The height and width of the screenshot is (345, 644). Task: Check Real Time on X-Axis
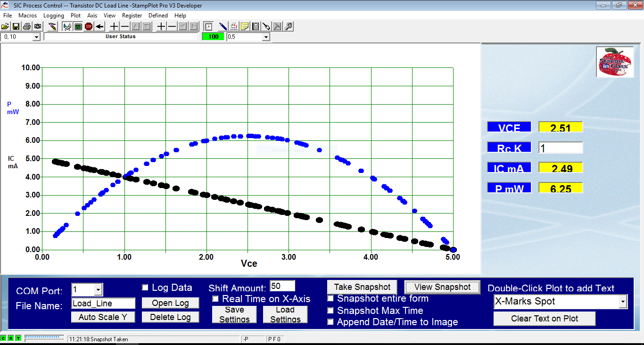(215, 299)
